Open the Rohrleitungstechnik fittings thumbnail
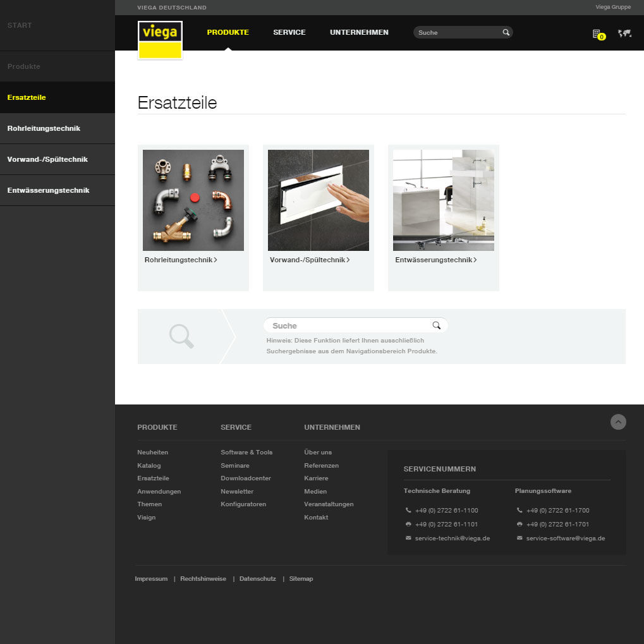This screenshot has width=644, height=644. click(193, 200)
